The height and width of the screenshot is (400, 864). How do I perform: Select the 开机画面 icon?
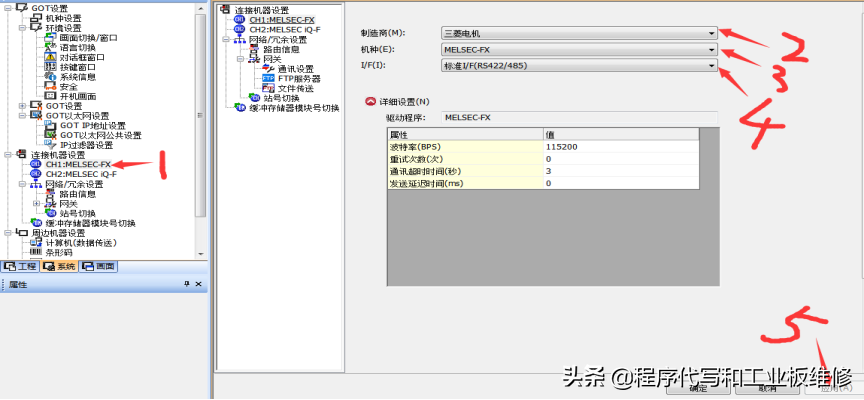click(x=51, y=96)
